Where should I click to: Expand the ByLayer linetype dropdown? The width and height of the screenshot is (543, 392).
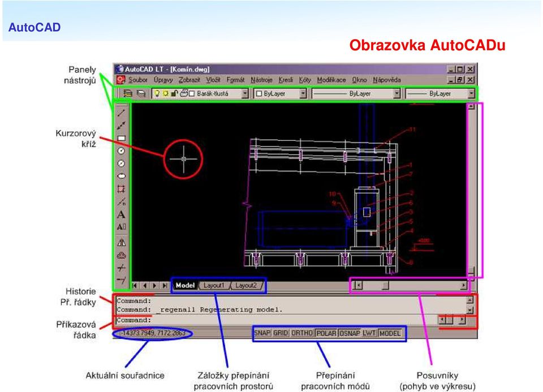pos(397,93)
